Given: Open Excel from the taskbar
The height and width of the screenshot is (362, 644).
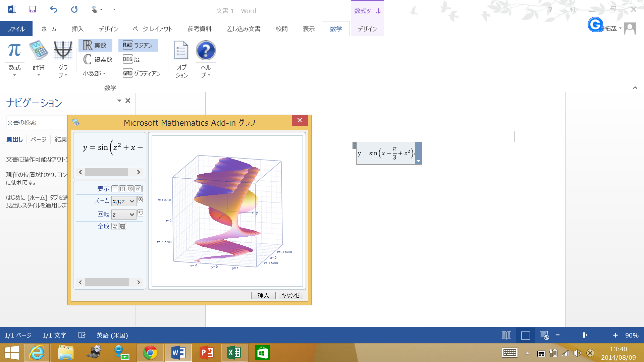Looking at the screenshot, I should [234, 353].
